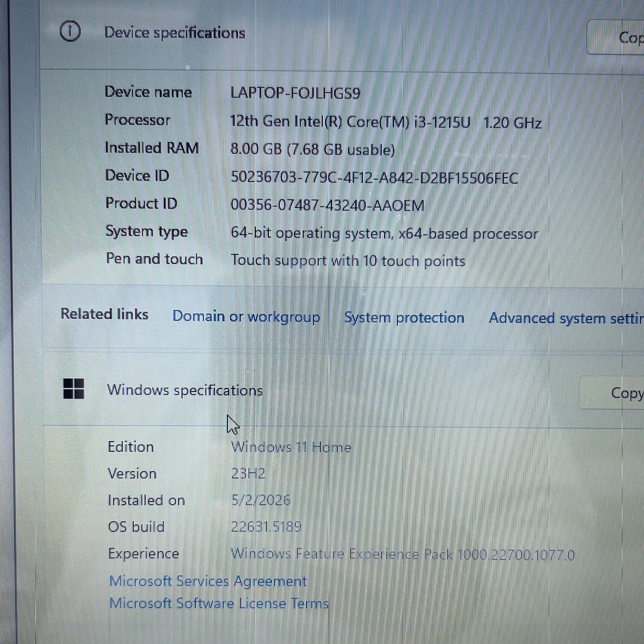The width and height of the screenshot is (644, 644).
Task: Select the version value 23H2
Action: pos(248,474)
